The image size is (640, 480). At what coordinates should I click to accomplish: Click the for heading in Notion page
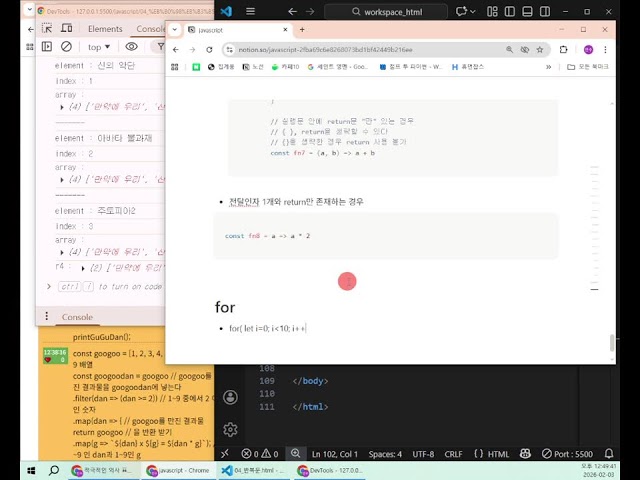(225, 307)
